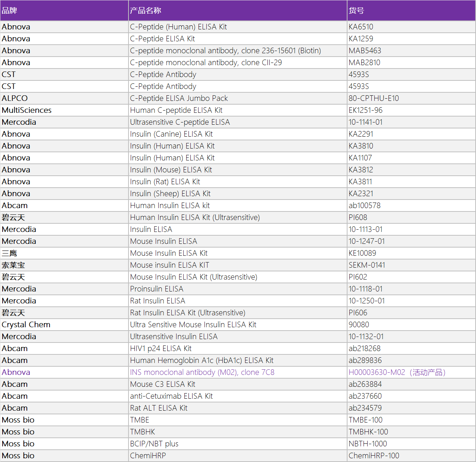Select "Insulin (Canine) ELISA Kit"
This screenshot has width=476, height=462.
(x=171, y=134)
